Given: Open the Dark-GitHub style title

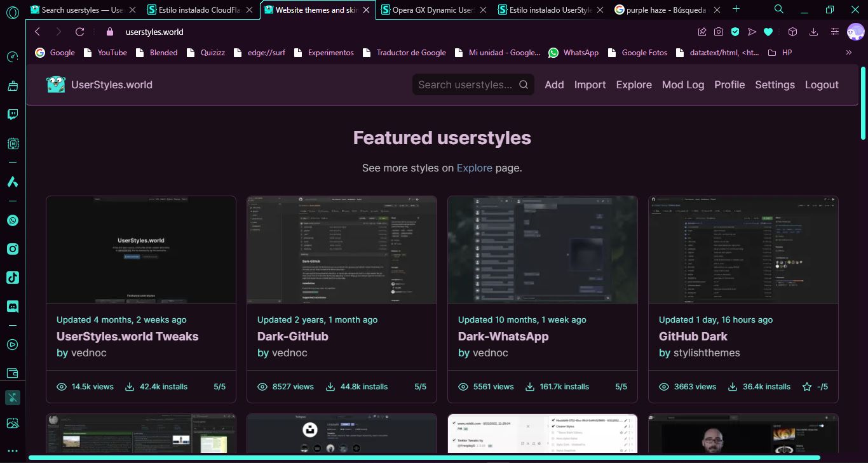Looking at the screenshot, I should [x=293, y=337].
